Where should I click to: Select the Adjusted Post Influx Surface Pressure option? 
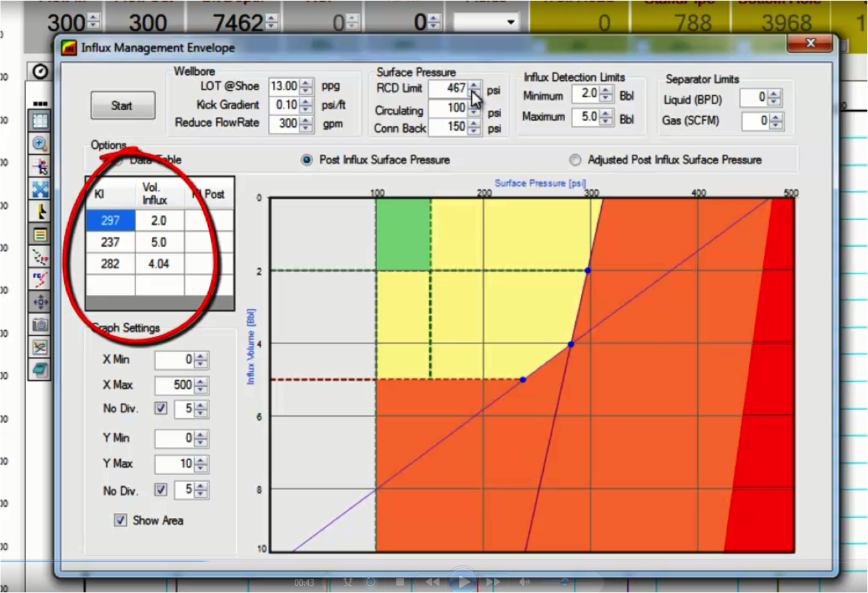pos(574,160)
